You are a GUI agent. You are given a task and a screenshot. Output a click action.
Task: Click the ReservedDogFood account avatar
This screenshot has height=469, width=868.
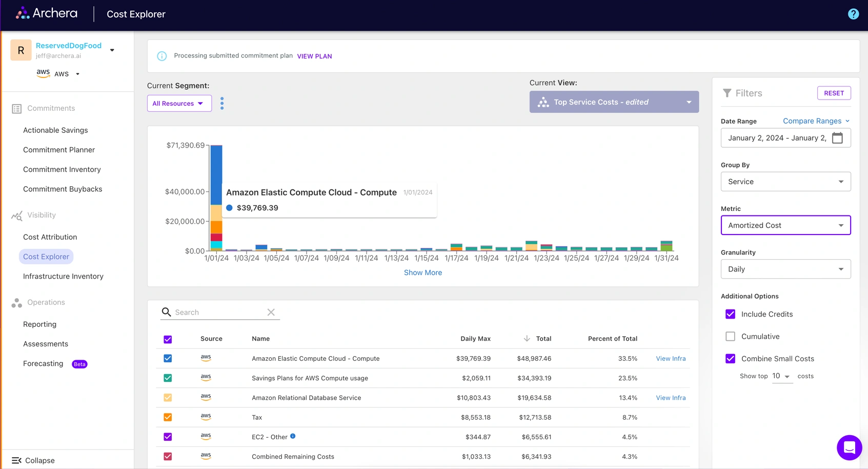pyautogui.click(x=21, y=50)
